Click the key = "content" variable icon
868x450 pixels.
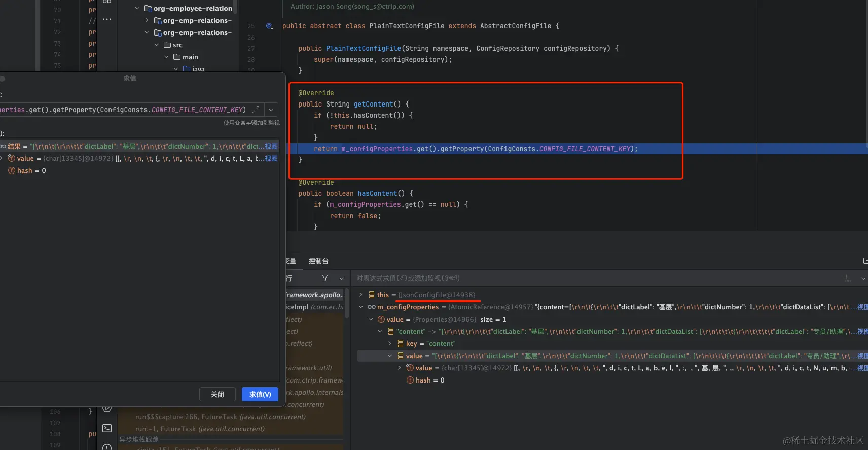click(x=401, y=343)
